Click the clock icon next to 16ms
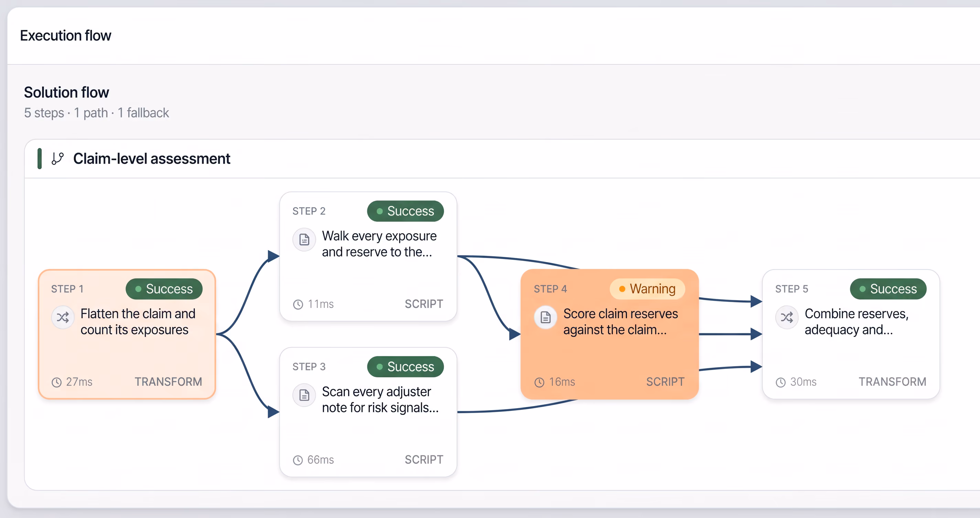This screenshot has width=980, height=518. 540,382
